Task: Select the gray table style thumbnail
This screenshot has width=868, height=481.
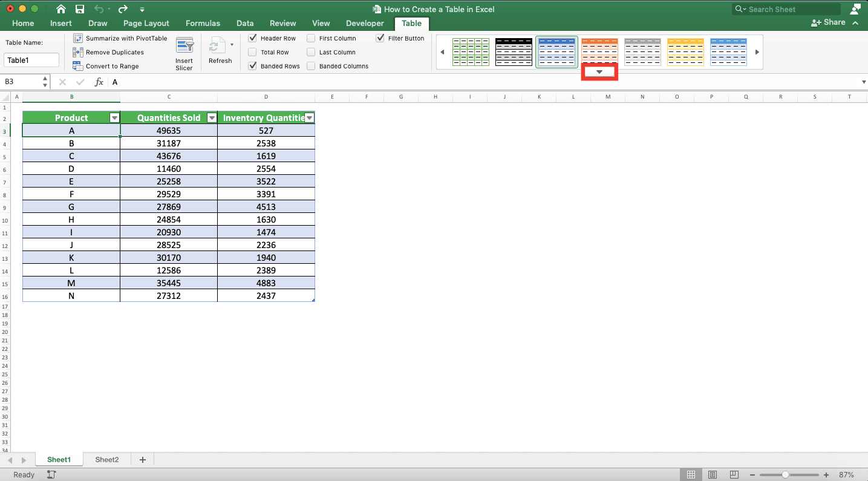Action: pos(642,52)
